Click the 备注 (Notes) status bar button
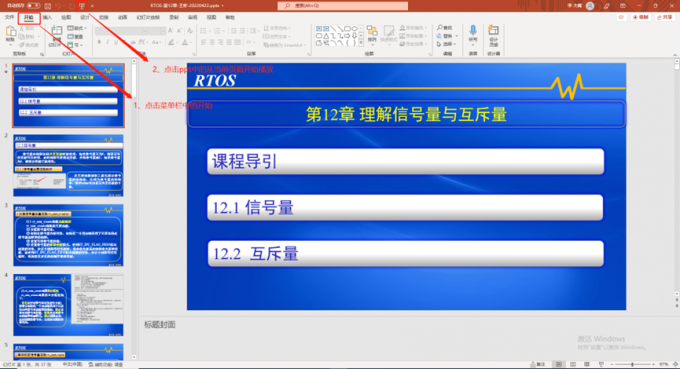680x369 pixels. click(538, 364)
